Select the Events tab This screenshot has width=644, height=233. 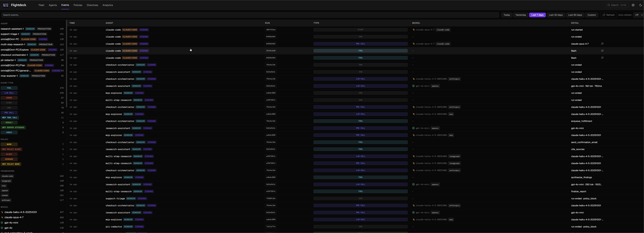65,5
